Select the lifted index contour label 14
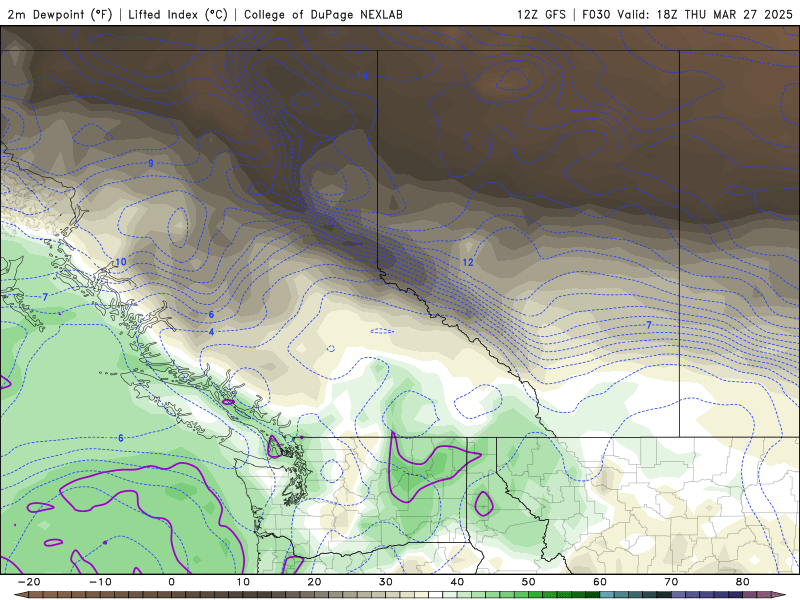800x600 pixels. (x=362, y=76)
